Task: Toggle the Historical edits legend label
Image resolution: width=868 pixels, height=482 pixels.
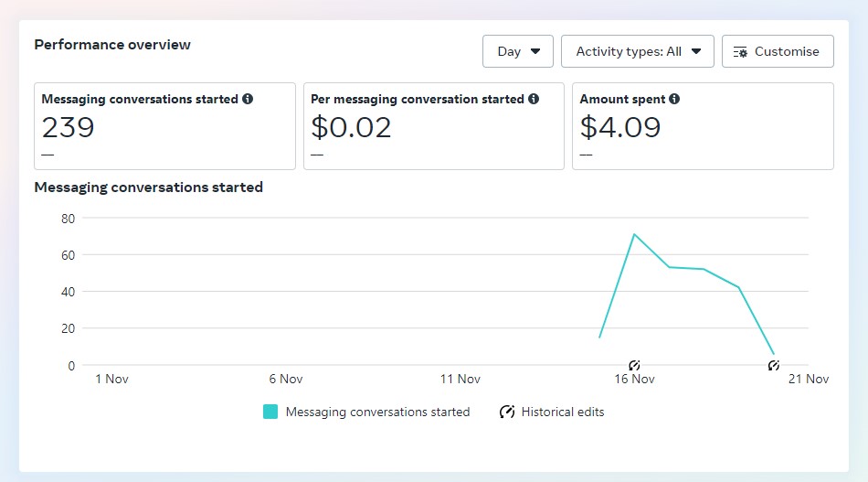Action: point(563,412)
